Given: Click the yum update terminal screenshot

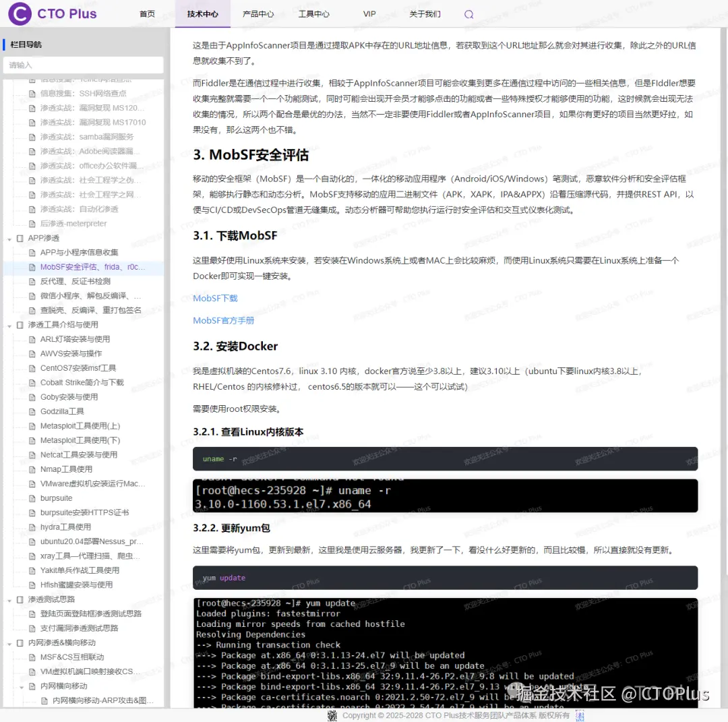Looking at the screenshot, I should (445, 653).
